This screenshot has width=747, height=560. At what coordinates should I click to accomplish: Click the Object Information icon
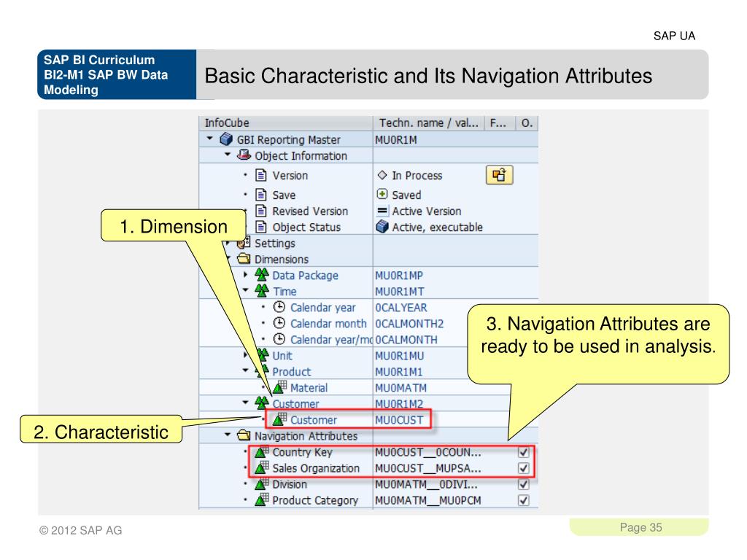244,155
